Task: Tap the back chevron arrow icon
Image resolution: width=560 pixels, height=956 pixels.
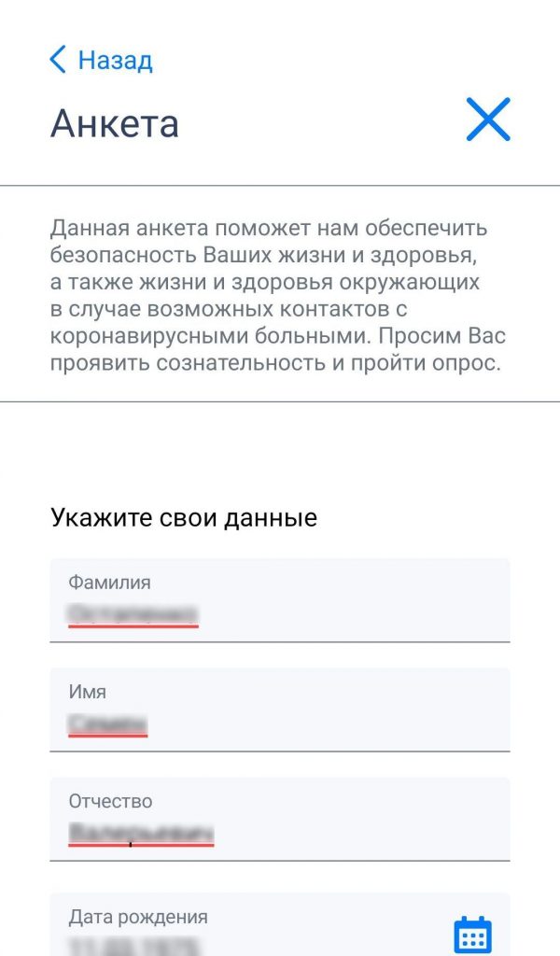Action: (x=58, y=61)
